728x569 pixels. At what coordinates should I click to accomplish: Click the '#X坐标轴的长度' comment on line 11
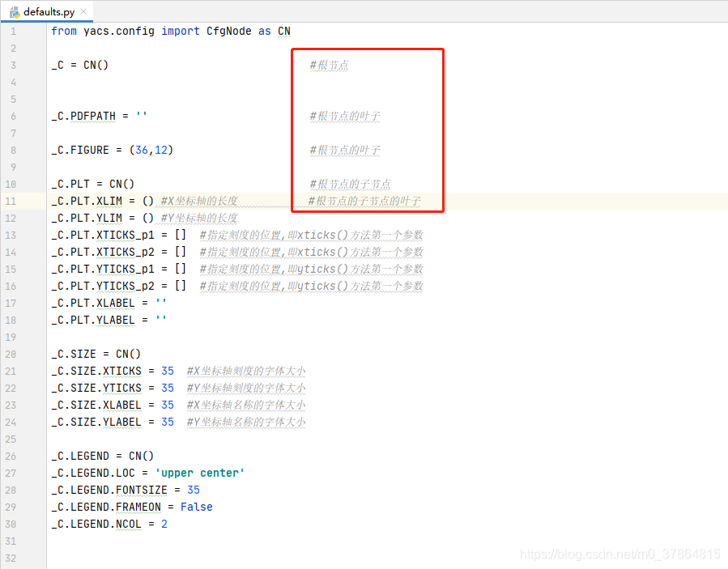click(199, 201)
